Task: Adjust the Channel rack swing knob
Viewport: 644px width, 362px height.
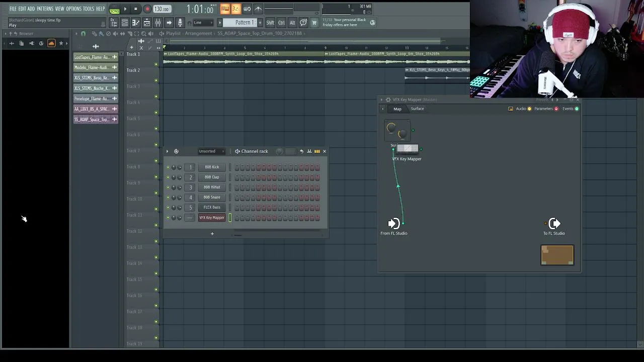Action: coord(279,151)
